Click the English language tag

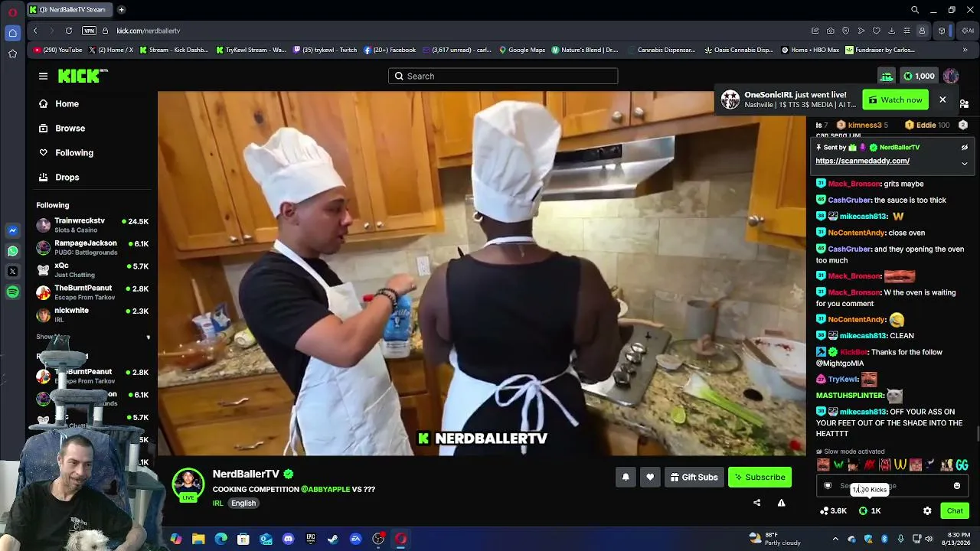(x=243, y=503)
